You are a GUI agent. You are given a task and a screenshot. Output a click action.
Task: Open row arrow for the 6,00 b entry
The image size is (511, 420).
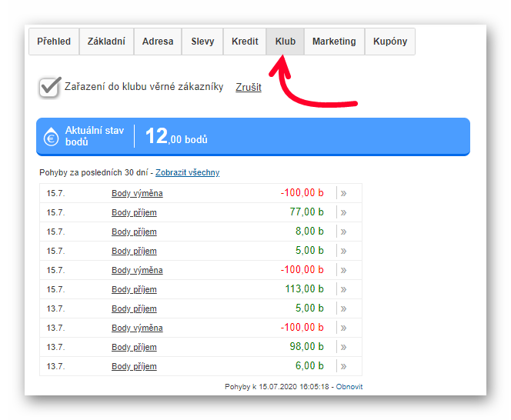(343, 366)
